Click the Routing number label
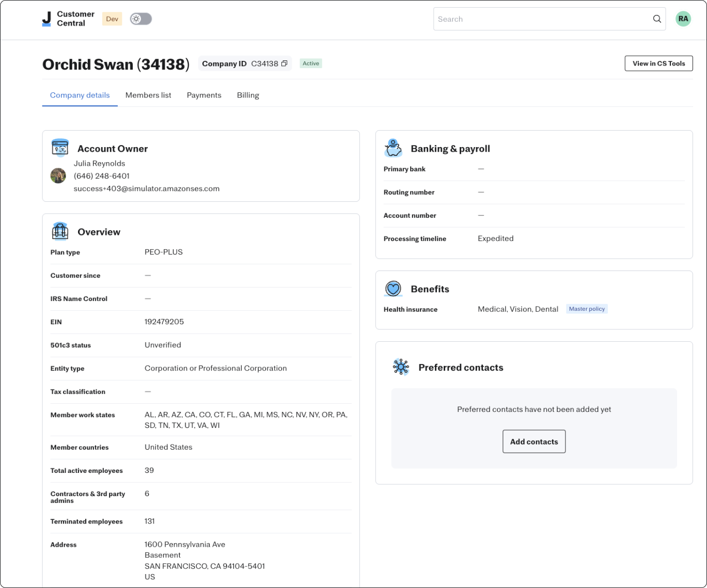The width and height of the screenshot is (707, 588). (x=409, y=192)
